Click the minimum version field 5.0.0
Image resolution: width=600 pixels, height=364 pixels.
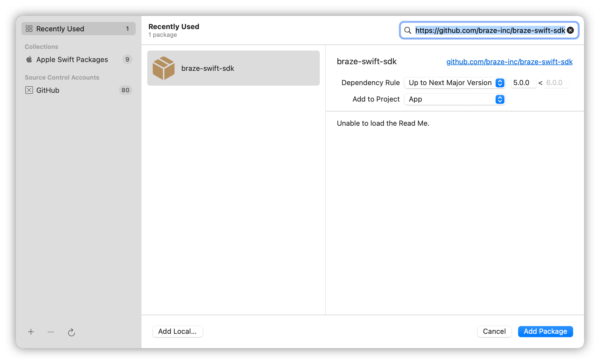click(524, 83)
